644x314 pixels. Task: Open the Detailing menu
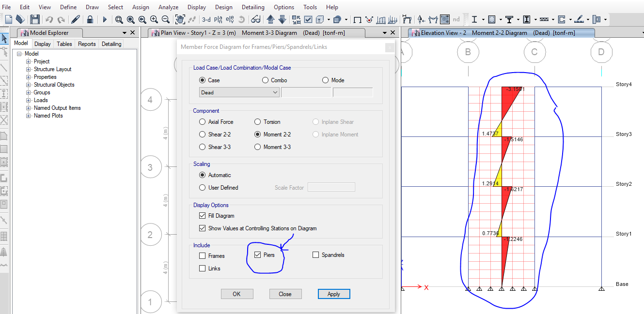pyautogui.click(x=253, y=7)
